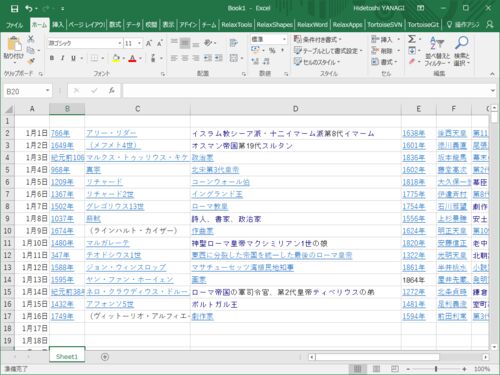Click the Increase Decimal icon
This screenshot has width=500, height=375.
[255, 61]
